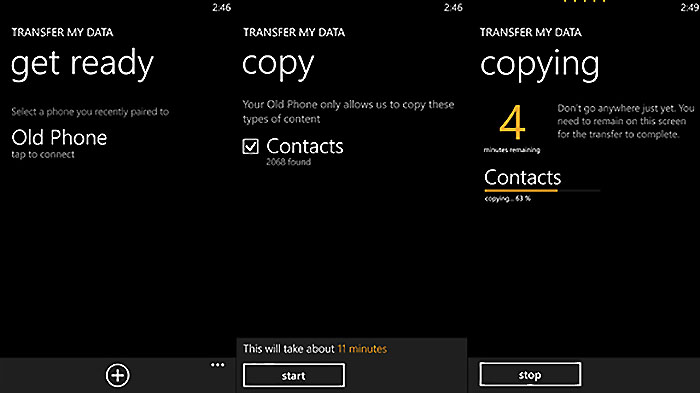700x393 pixels.
Task: Click the '2068 found' contacts count
Action: tap(288, 162)
